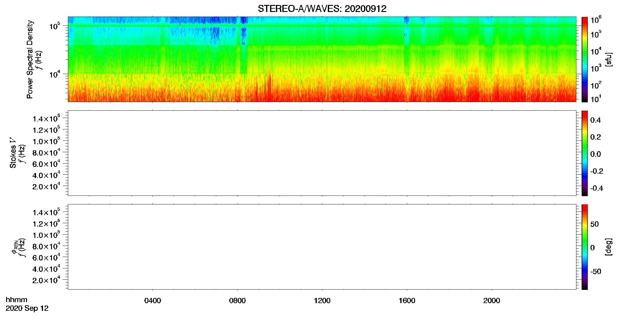Click the 0.4 label on Stokes color bar
The image size is (644, 332).
click(x=595, y=120)
